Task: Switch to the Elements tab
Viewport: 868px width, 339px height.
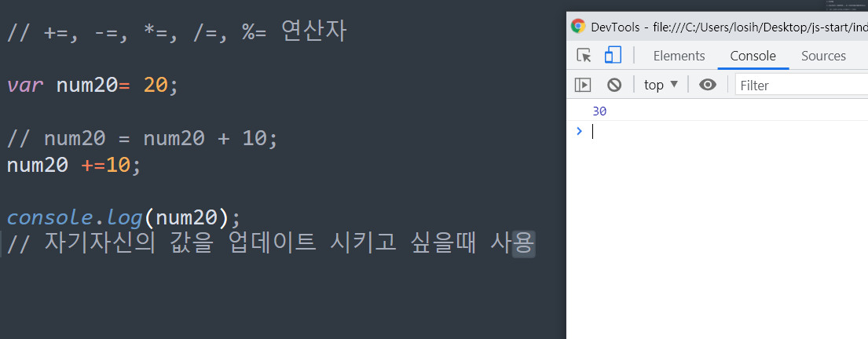Action: (679, 56)
